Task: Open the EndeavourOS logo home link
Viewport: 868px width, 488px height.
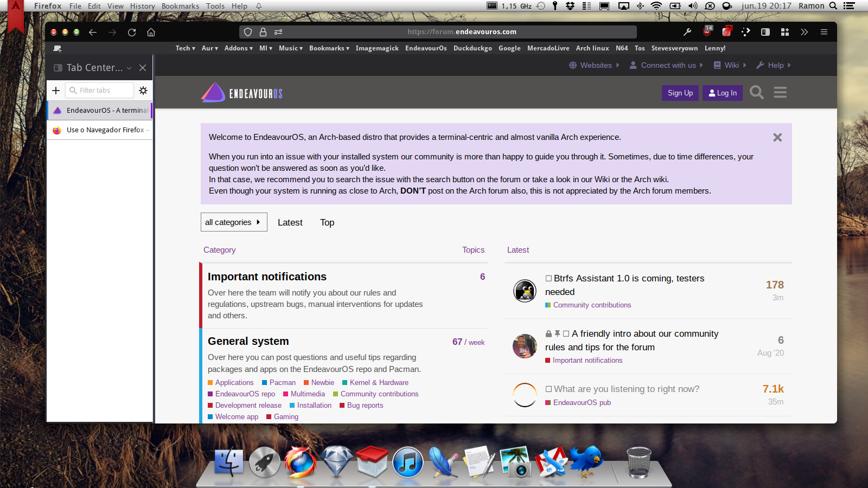Action: click(x=242, y=93)
